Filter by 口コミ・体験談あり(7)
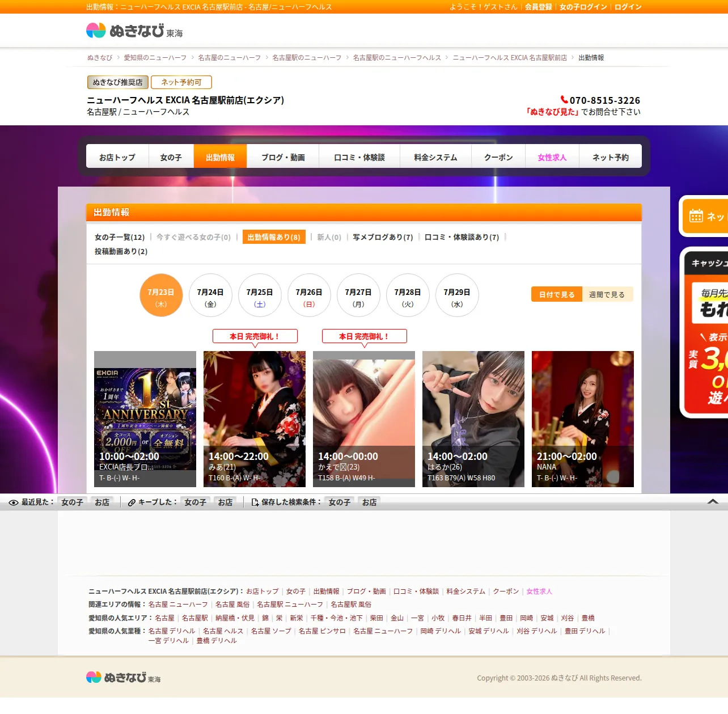The height and width of the screenshot is (714, 728). point(462,237)
